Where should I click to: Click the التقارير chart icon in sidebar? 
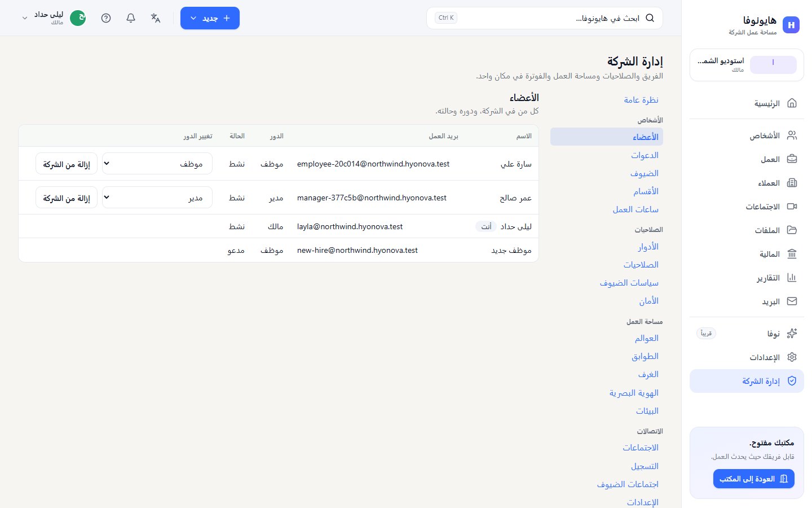point(792,278)
